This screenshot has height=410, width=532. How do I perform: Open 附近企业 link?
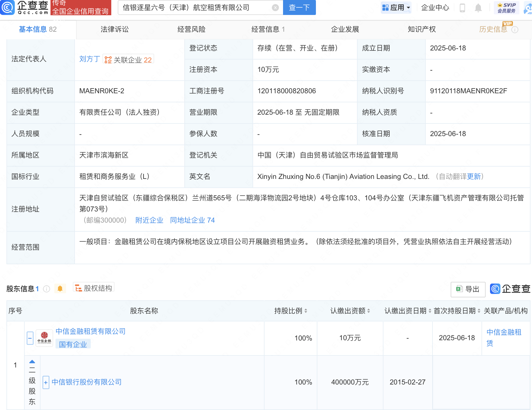click(149, 220)
